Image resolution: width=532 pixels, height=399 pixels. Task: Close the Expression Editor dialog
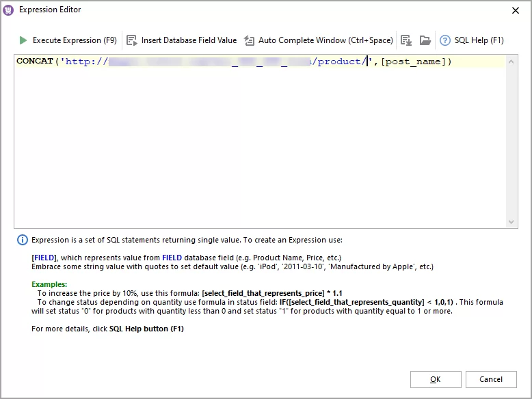click(x=514, y=10)
